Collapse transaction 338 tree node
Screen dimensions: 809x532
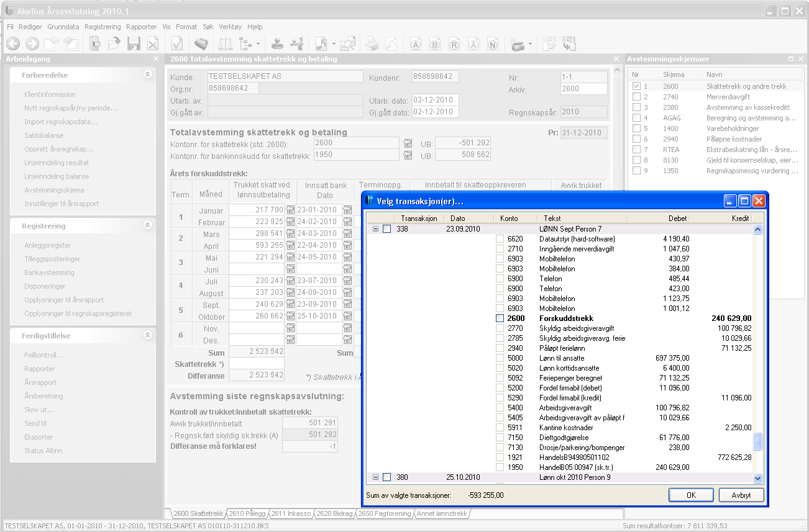point(375,229)
